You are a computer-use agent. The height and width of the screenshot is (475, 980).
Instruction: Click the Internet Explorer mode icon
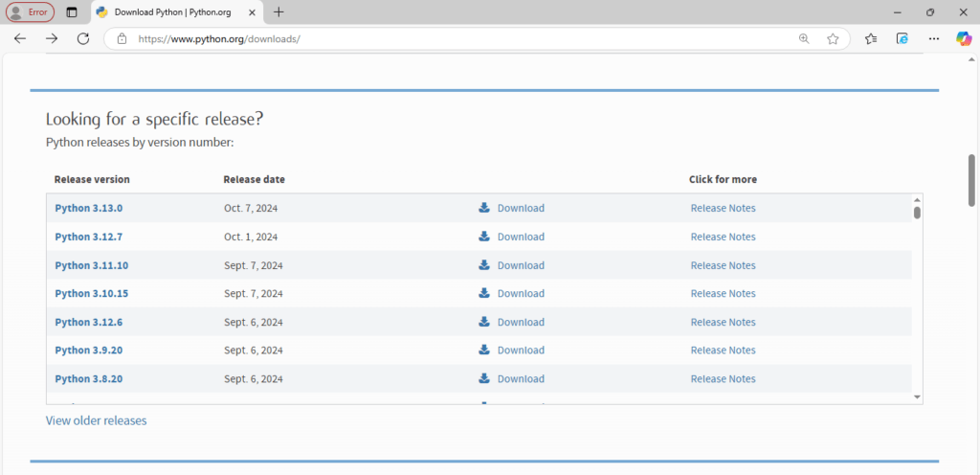(902, 38)
